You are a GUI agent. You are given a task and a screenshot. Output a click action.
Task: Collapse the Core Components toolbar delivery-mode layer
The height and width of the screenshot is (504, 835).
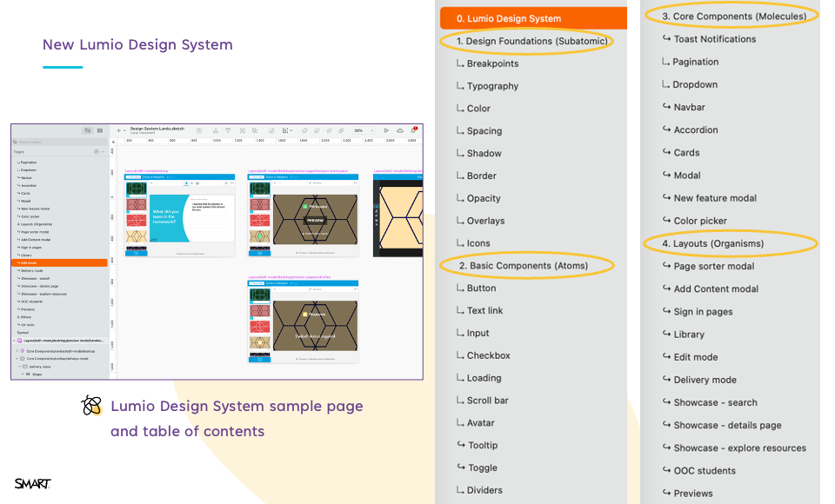17,359
